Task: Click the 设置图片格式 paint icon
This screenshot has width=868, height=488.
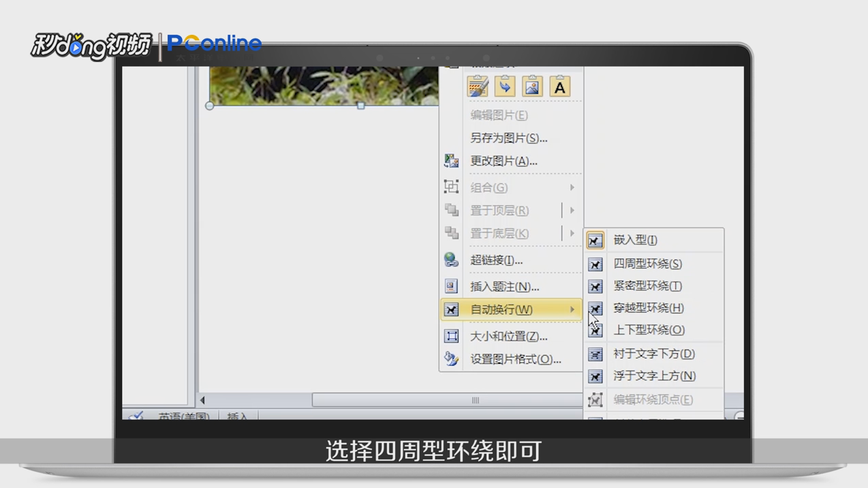Action: [x=451, y=359]
